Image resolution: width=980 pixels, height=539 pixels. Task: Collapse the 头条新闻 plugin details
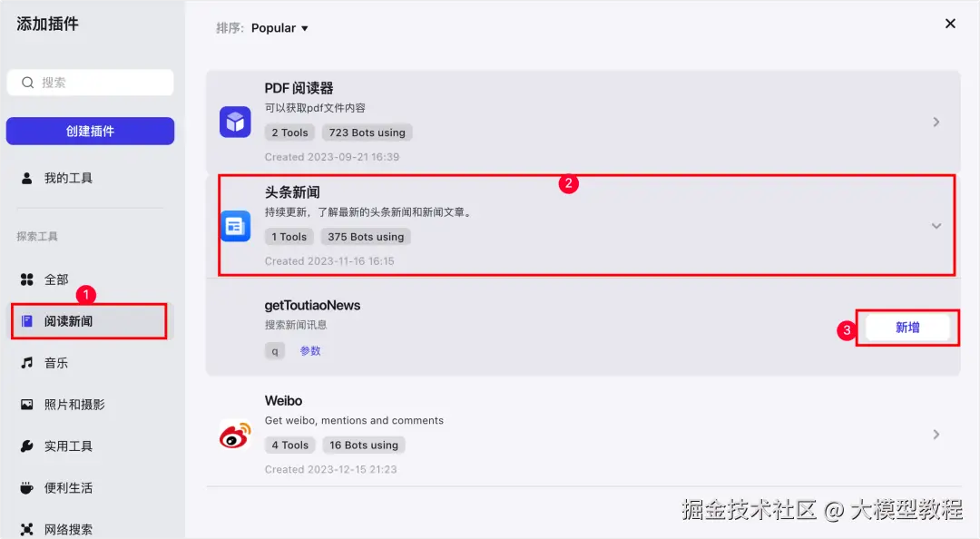coord(936,226)
